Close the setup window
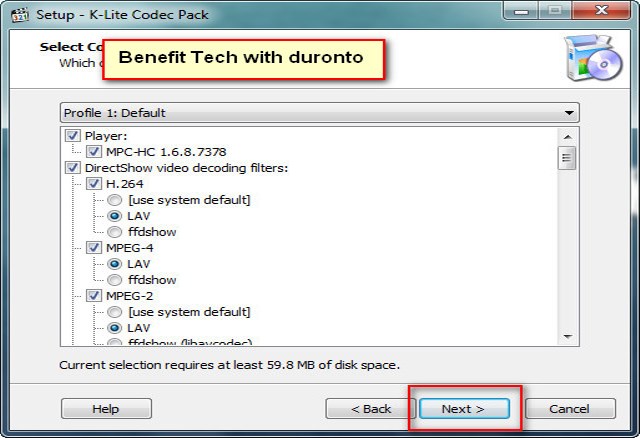 click(x=602, y=11)
